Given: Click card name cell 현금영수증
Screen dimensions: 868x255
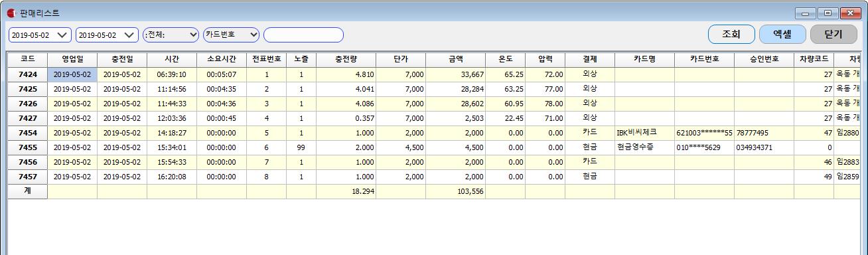Looking at the screenshot, I should (645, 147).
